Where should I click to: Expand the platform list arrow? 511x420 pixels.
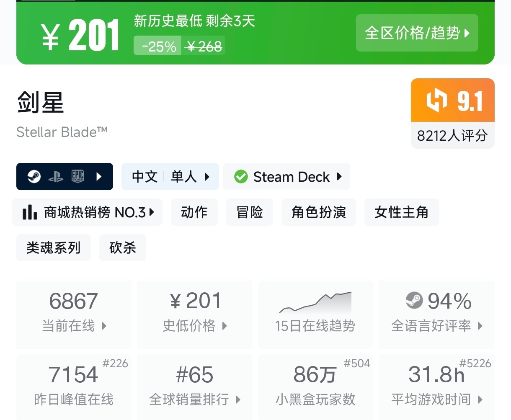(99, 177)
